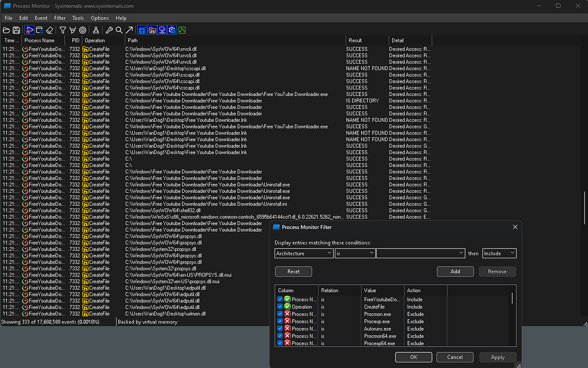Toggle checkbox for Procmon.exe exclude filter
The image size is (588, 368).
280,313
